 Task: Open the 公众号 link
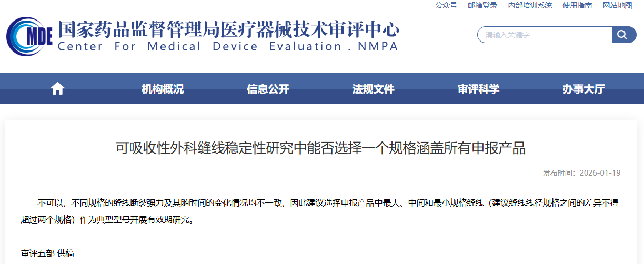click(446, 5)
